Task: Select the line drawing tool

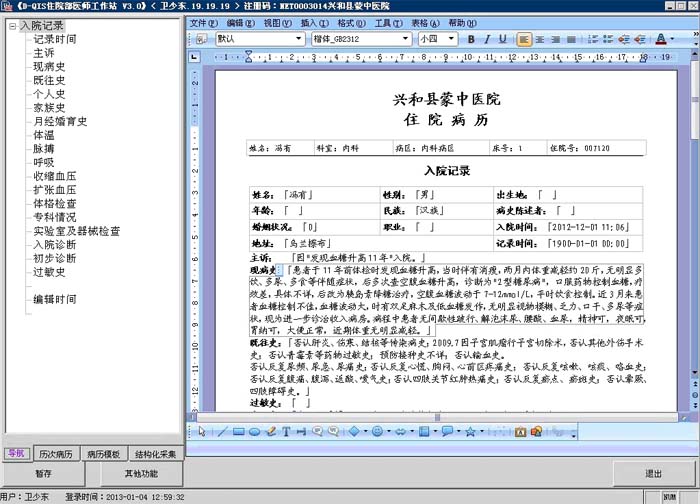Action: pos(222,431)
